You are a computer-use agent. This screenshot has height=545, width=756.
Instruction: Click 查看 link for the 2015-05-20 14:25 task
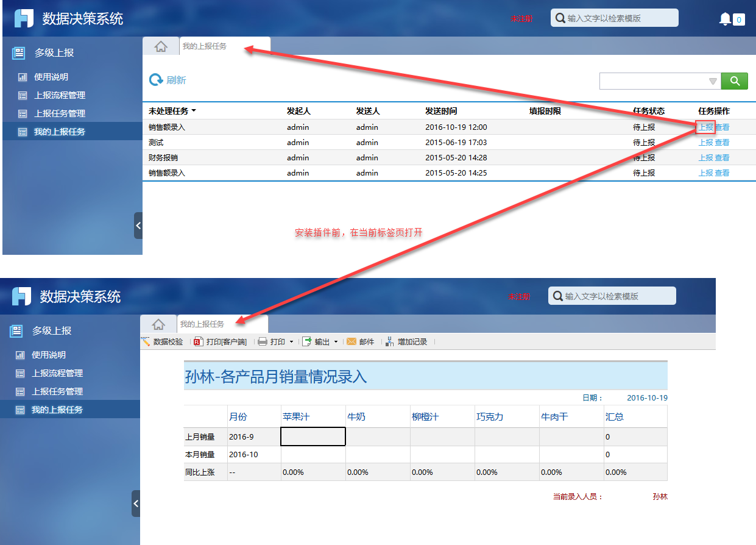click(722, 173)
